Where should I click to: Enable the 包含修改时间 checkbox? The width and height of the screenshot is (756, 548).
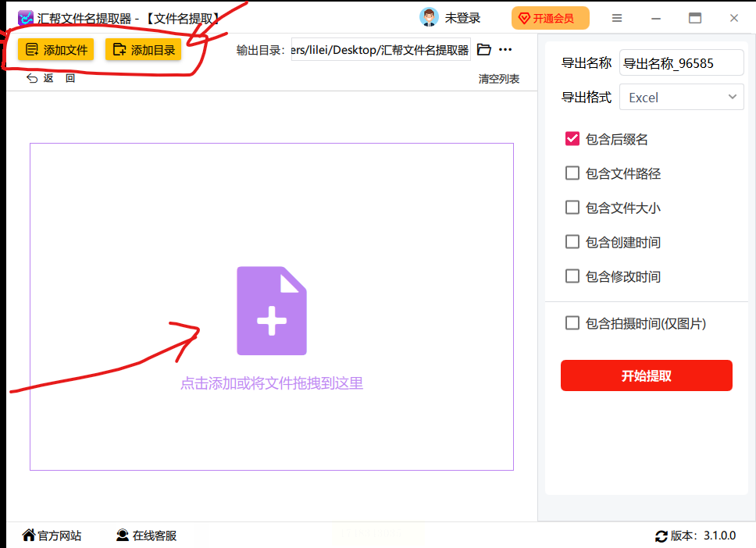572,276
